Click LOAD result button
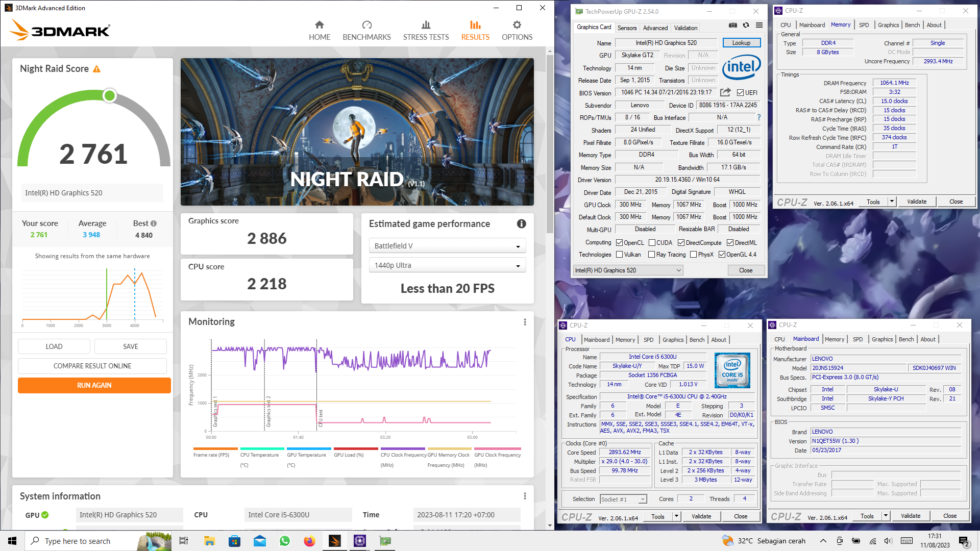 pos(54,346)
